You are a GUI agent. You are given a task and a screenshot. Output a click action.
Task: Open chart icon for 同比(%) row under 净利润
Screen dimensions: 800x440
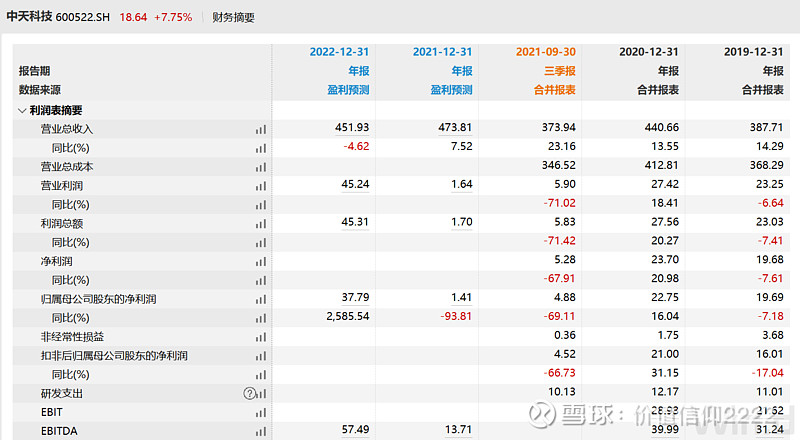(261, 281)
